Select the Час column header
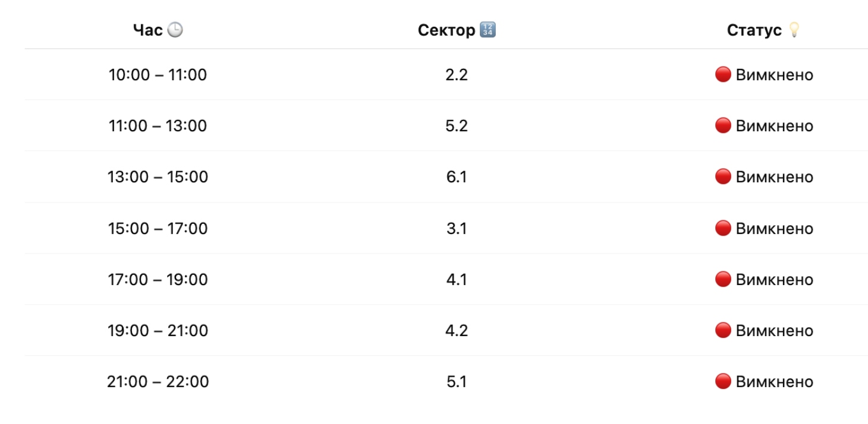868x424 pixels. (x=148, y=30)
